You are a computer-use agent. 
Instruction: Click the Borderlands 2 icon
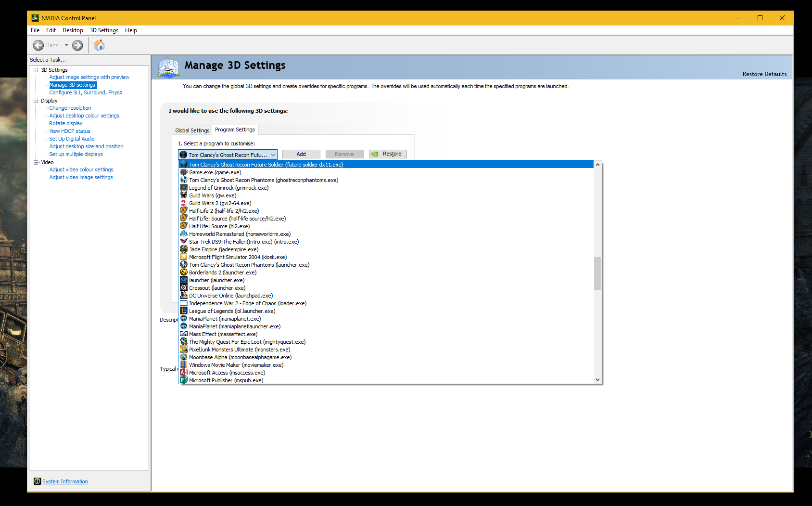tap(183, 272)
